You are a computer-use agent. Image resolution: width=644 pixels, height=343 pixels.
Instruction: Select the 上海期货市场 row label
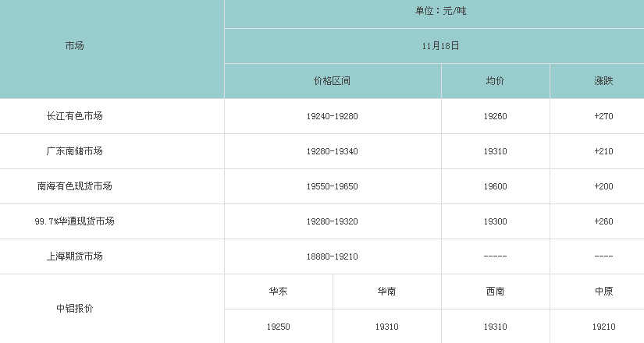74,256
